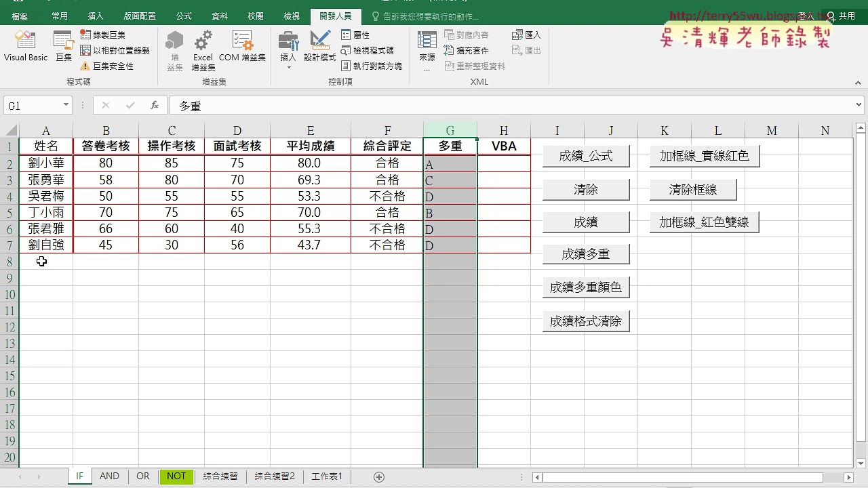Click the Excel 增益集 add-ins icon
The width and height of the screenshot is (868, 488).
pos(203,47)
